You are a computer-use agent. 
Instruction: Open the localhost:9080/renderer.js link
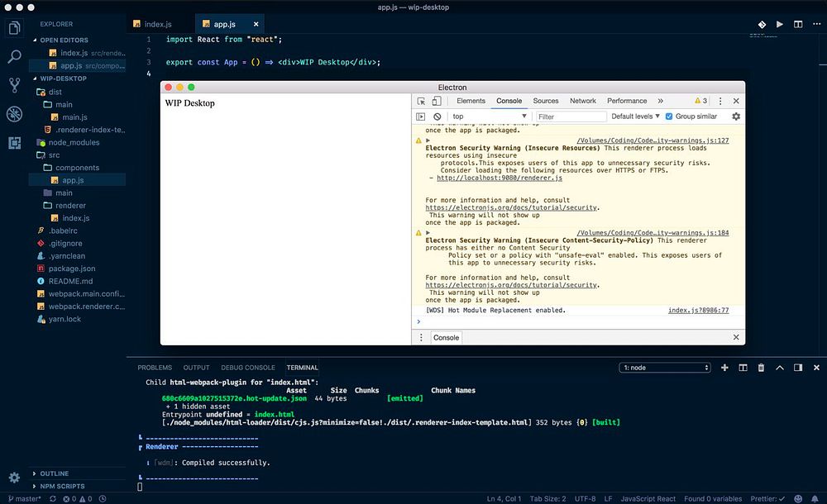(x=499, y=178)
